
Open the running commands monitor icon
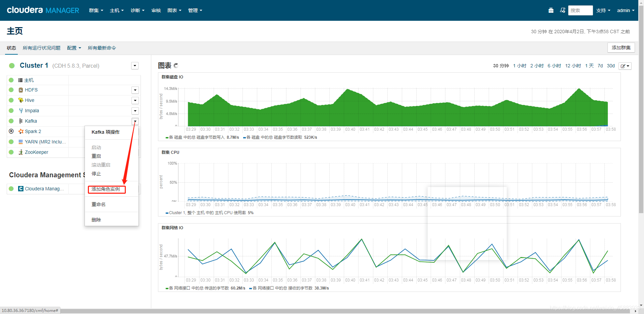point(562,10)
